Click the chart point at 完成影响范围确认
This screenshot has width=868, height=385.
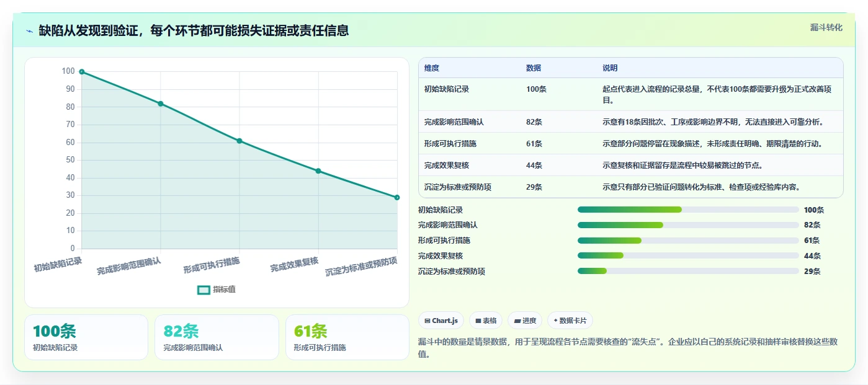coord(161,104)
